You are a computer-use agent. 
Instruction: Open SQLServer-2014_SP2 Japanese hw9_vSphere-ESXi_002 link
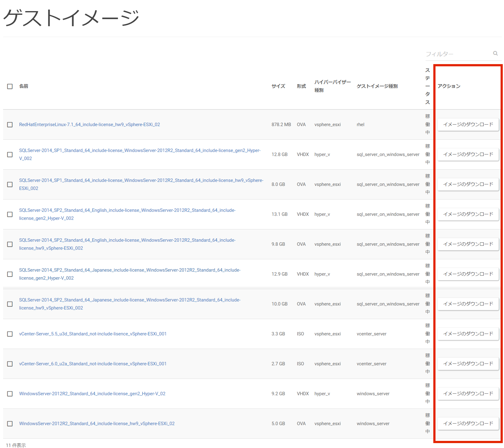pyautogui.click(x=130, y=304)
